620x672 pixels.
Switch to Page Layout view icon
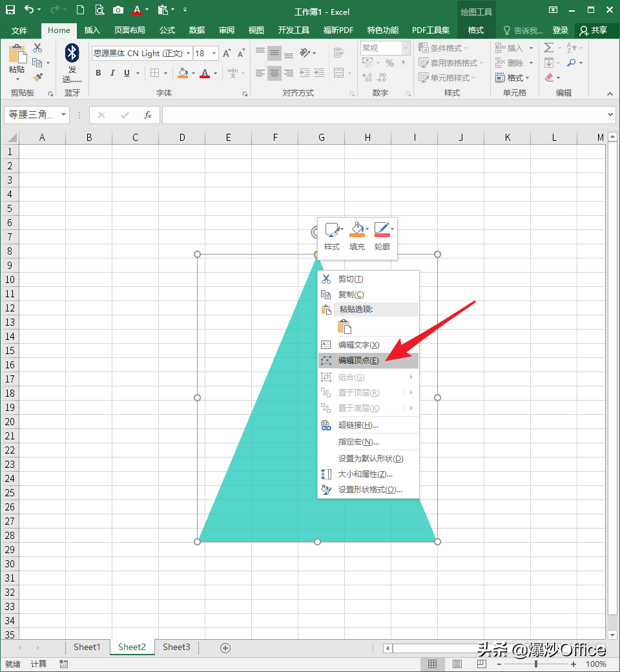coord(457,664)
